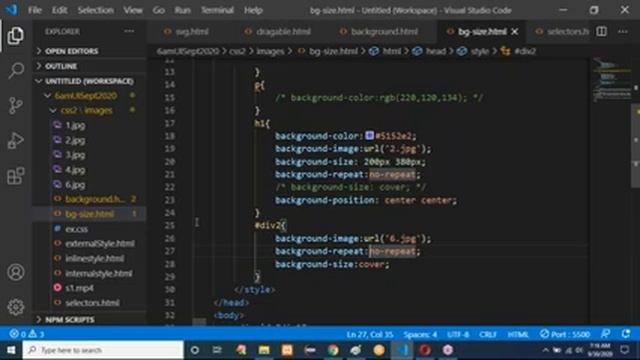The image size is (640, 360).
Task: Open the Edit menu
Action: point(59,10)
